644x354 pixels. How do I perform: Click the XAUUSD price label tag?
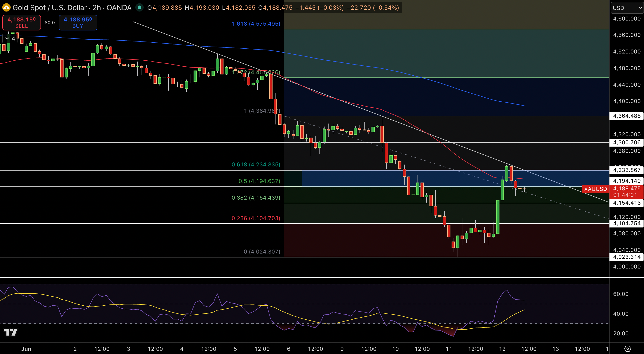[x=595, y=189]
